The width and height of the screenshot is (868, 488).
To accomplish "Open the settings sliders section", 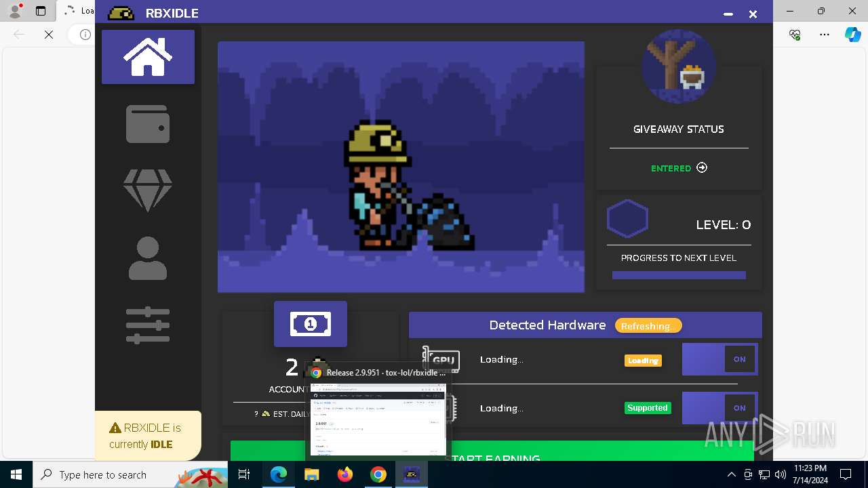I will tap(148, 325).
